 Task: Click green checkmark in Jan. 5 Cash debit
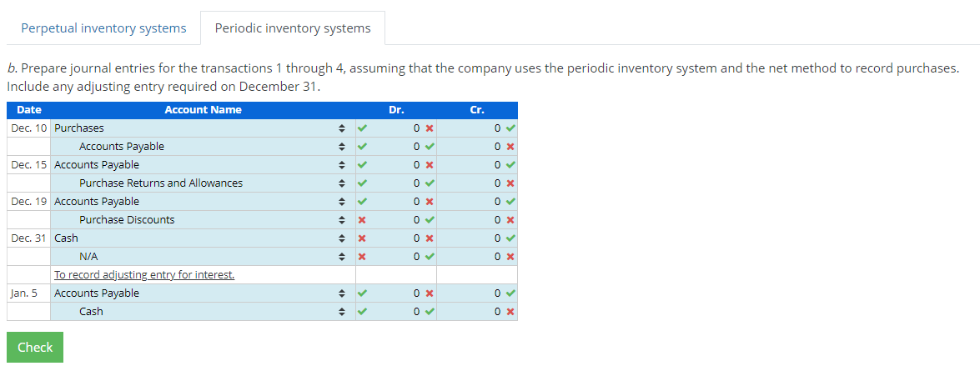[x=429, y=312]
